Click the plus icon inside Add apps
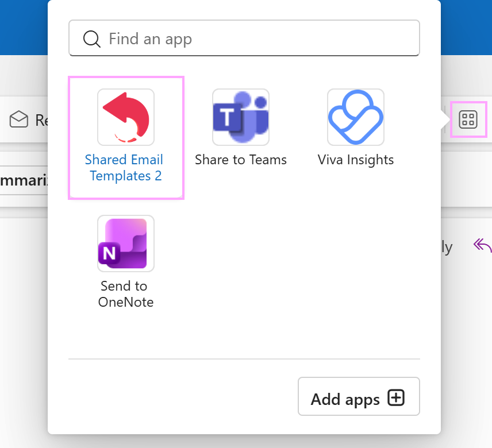Viewport: 492px width, 448px height. tap(397, 397)
